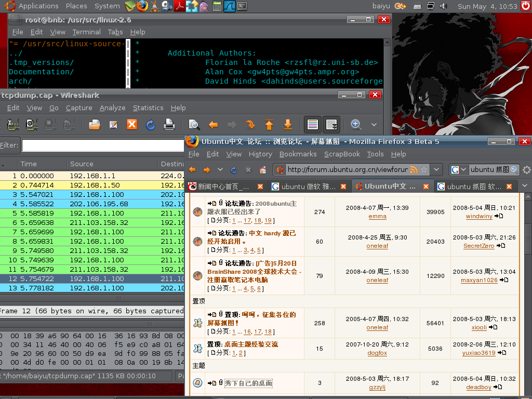
Task: Open Firefox list-all-tabs dropdown
Action: click(525, 185)
